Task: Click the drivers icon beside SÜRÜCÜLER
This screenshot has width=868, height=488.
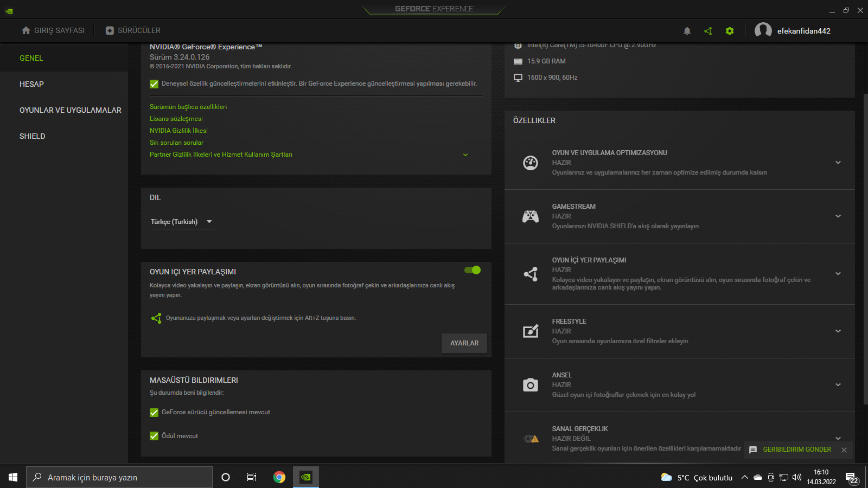Action: coord(110,30)
